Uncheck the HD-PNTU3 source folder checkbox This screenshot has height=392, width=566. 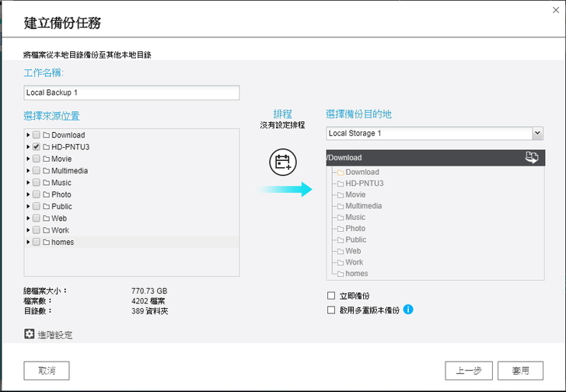click(37, 147)
